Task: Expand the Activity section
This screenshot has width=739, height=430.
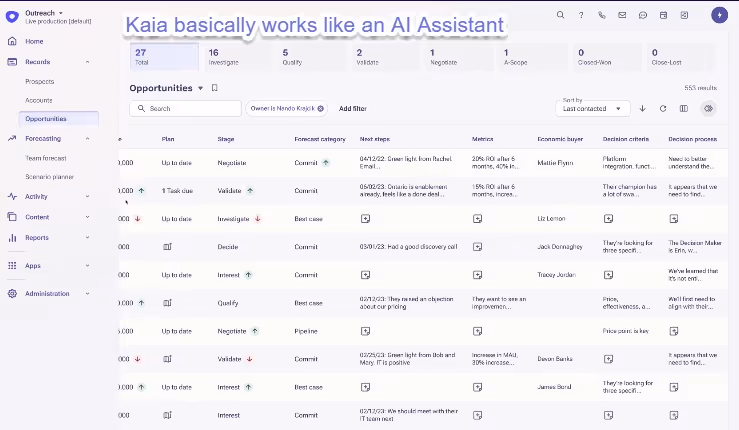Action: point(88,197)
